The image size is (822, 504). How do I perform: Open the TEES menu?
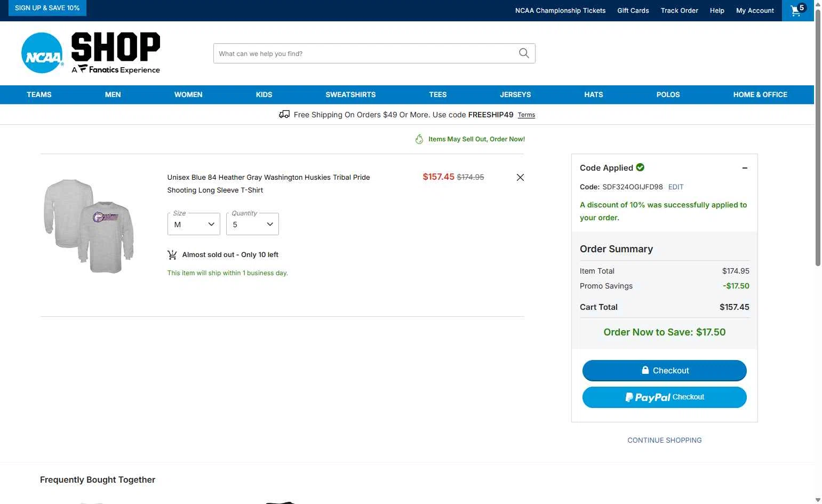(x=438, y=94)
